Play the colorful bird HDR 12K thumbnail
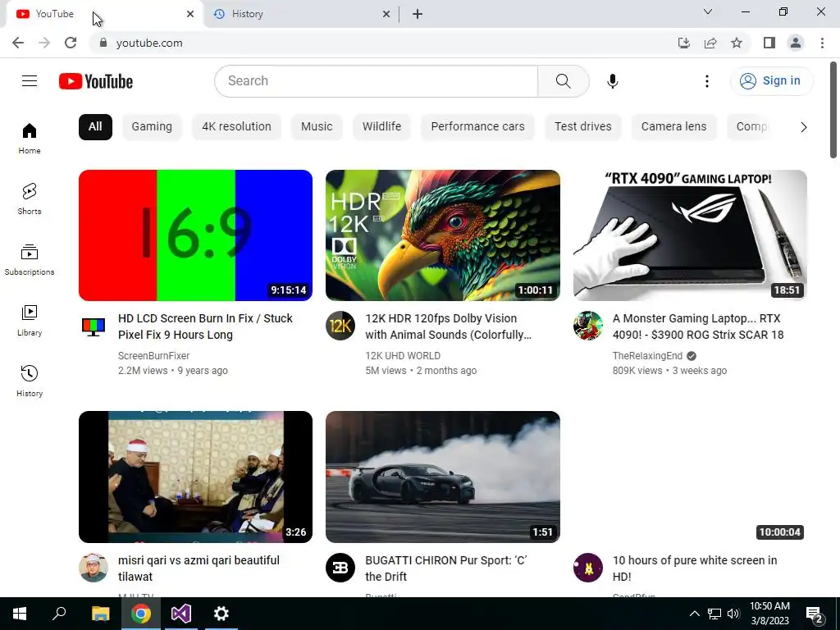This screenshot has width=840, height=630. pos(443,235)
